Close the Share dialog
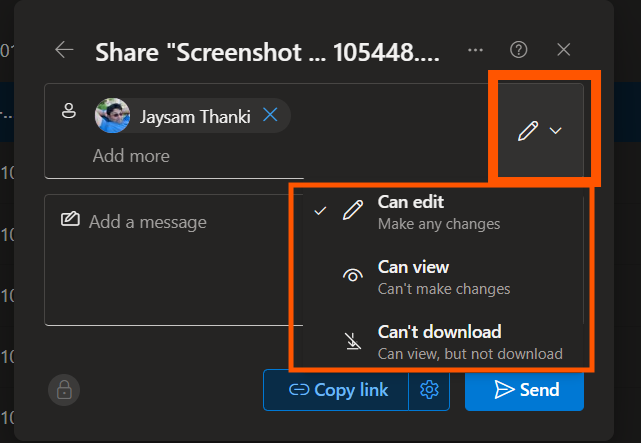The width and height of the screenshot is (641, 443). click(x=563, y=50)
